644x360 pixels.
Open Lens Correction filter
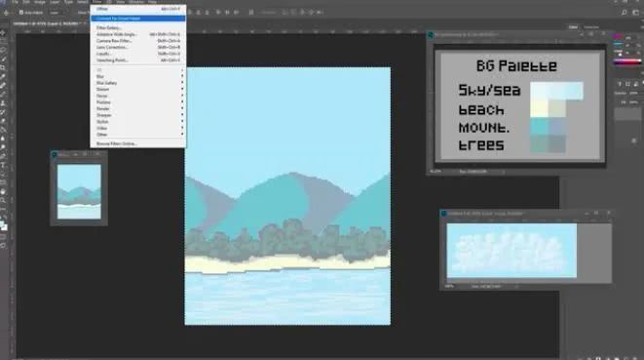click(x=138, y=47)
